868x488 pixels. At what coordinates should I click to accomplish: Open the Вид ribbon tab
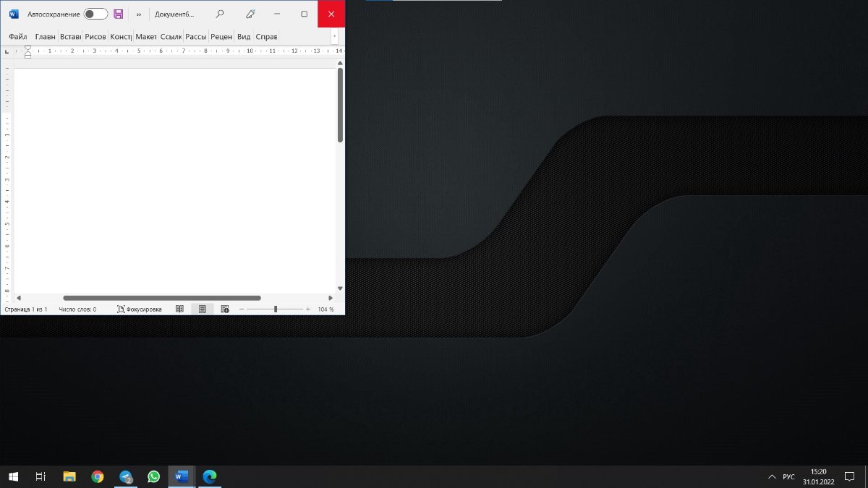pyautogui.click(x=244, y=37)
